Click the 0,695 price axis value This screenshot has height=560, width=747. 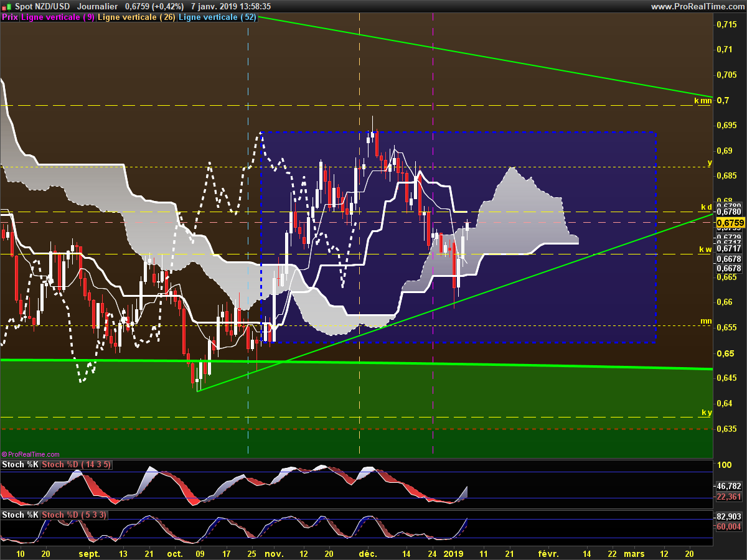click(726, 125)
